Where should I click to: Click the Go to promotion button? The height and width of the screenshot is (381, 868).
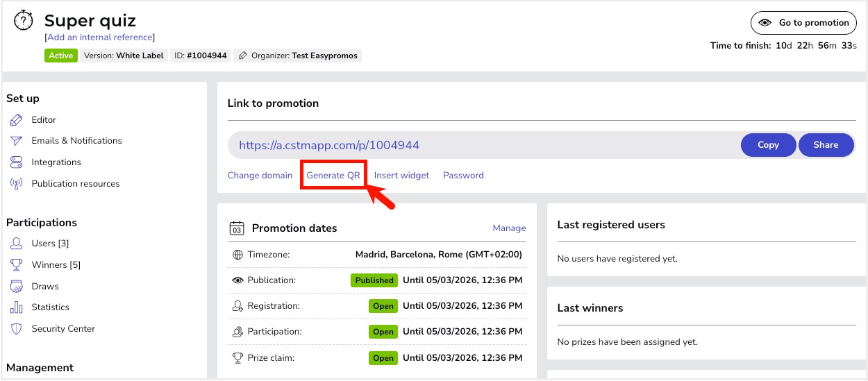(805, 23)
